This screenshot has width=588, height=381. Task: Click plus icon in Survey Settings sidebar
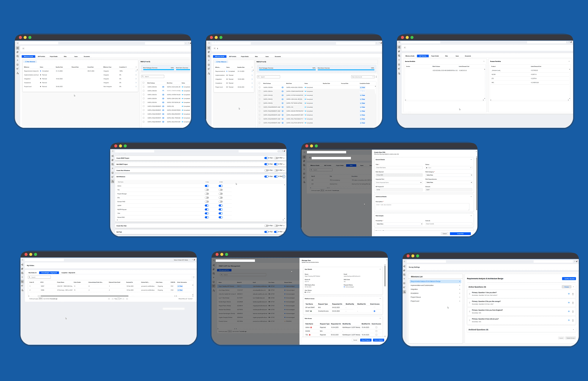click(x=404, y=279)
